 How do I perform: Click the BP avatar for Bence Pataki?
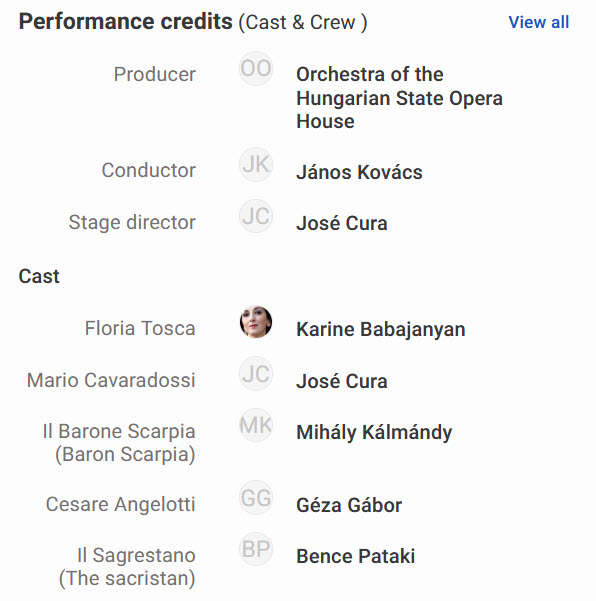[x=256, y=549]
